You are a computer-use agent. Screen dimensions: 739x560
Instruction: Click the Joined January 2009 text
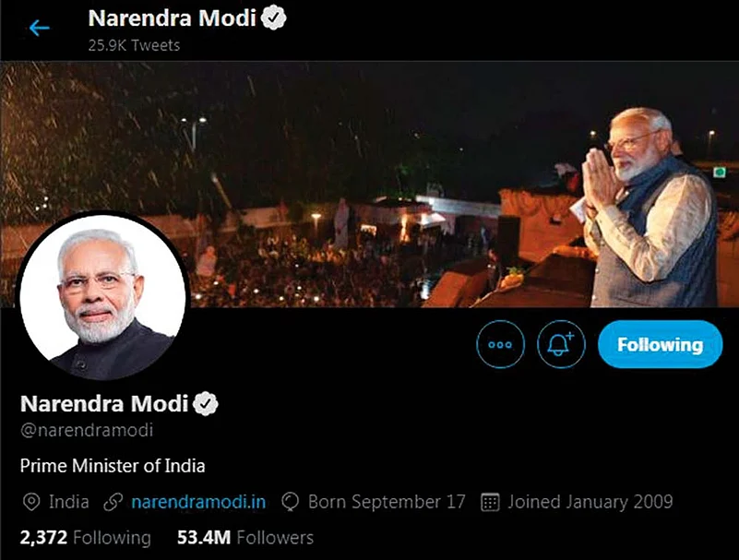pos(590,503)
